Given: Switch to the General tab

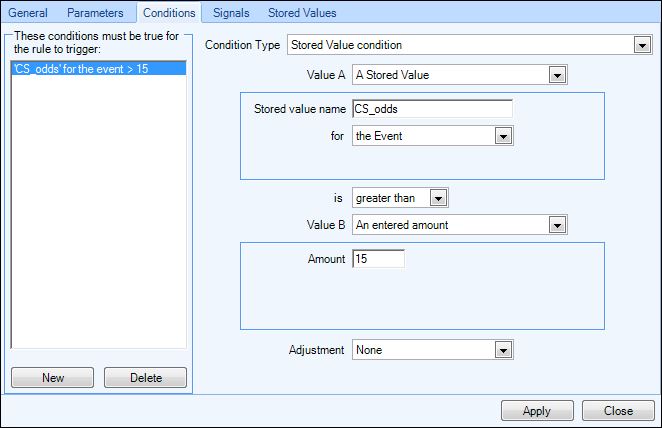Looking at the screenshot, I should point(28,13).
